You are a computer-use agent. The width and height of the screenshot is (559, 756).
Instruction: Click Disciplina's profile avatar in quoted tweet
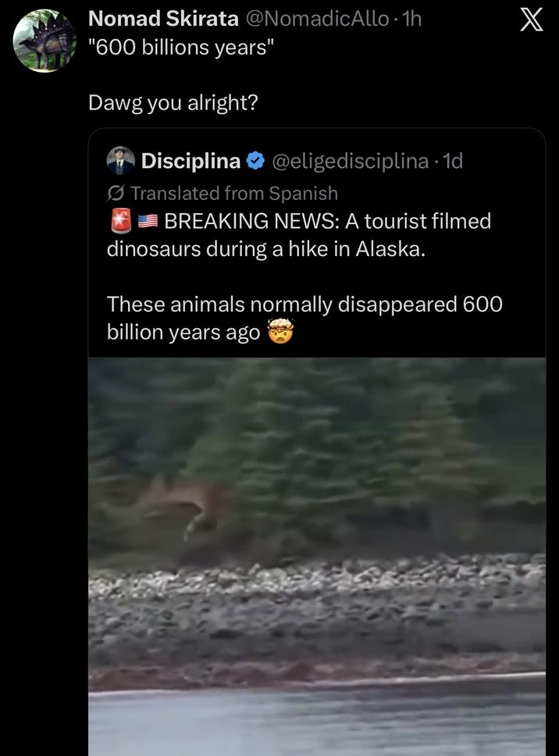(x=119, y=161)
